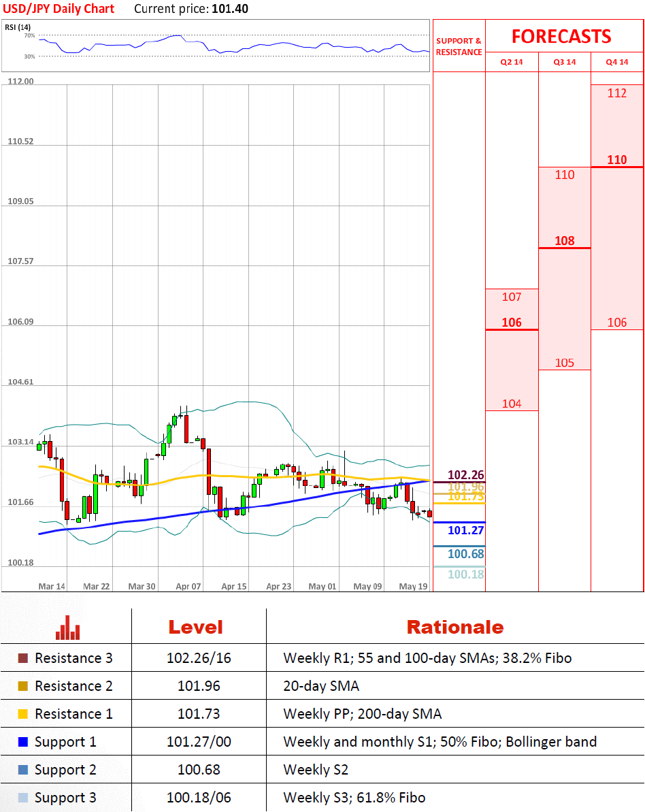Screen dimensions: 645x812
Task: Click the Resistance 3 dark red swatch
Action: click(22, 658)
